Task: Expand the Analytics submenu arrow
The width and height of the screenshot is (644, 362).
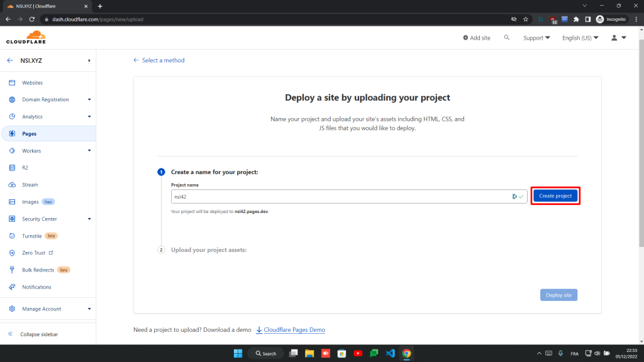Action: click(89, 116)
